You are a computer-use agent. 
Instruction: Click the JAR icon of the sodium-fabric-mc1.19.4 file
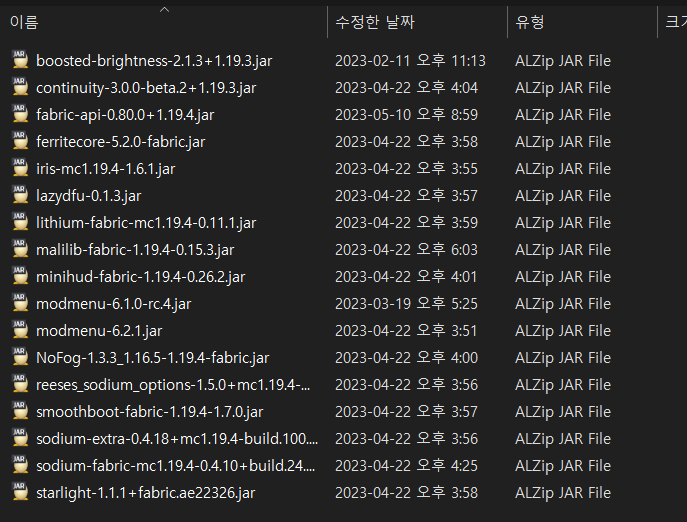[x=20, y=465]
